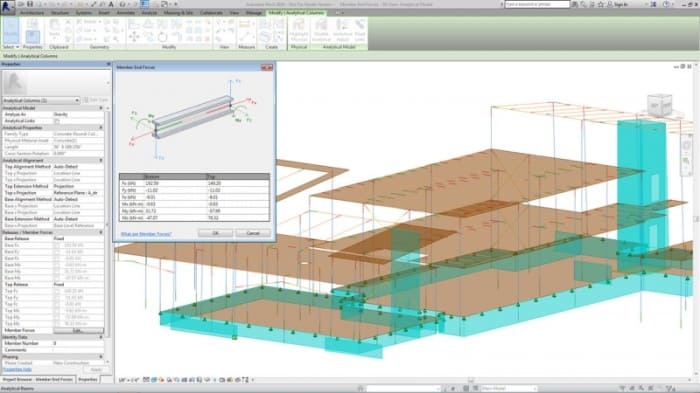Click the Member Number value field

pos(78,343)
